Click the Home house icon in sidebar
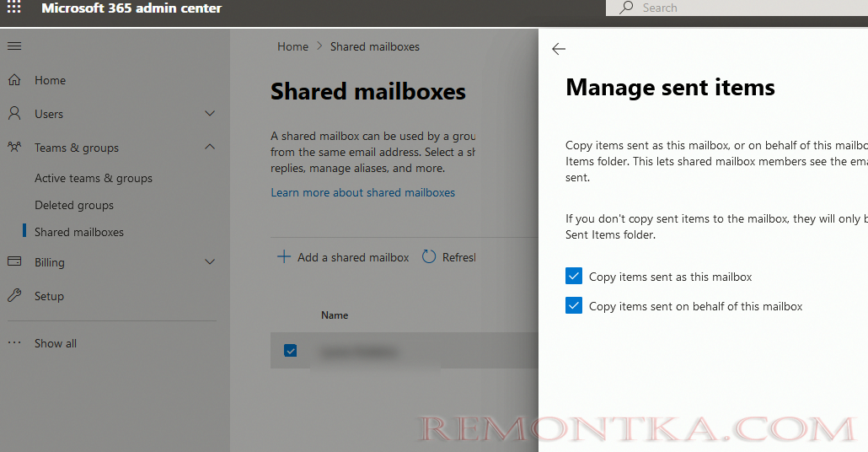The height and width of the screenshot is (452, 868). (14, 80)
